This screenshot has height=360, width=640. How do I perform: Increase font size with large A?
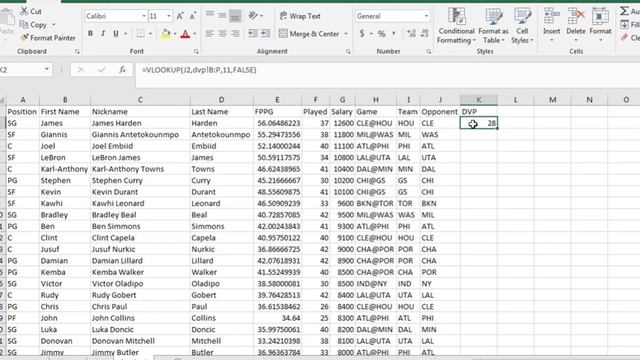pos(180,16)
